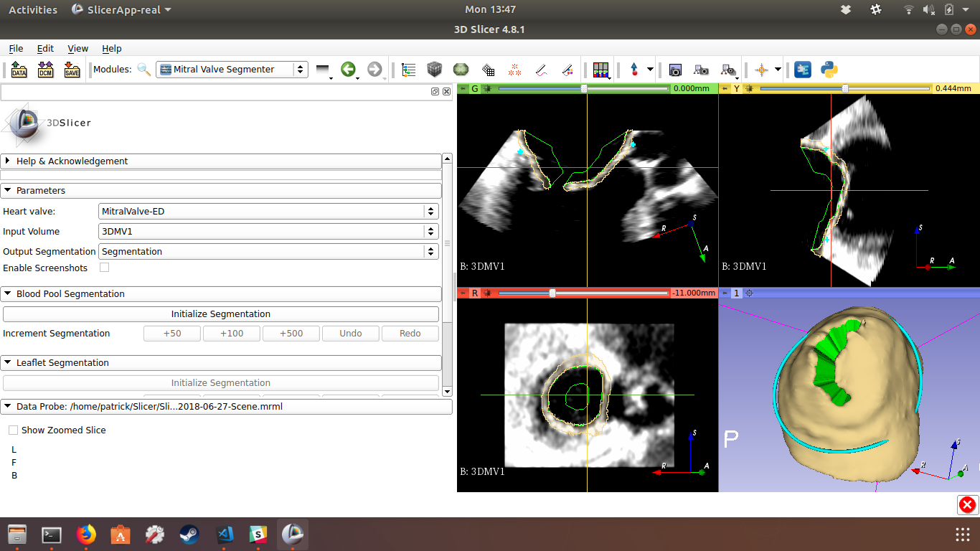This screenshot has width=980, height=551.
Task: Undock the module panel with float icon
Action: 435,92
